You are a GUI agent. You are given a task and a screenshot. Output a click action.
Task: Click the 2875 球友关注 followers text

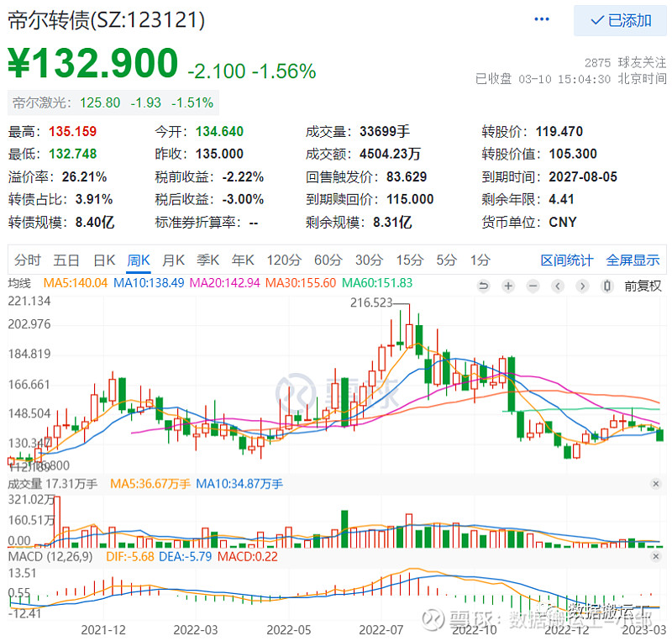point(625,63)
